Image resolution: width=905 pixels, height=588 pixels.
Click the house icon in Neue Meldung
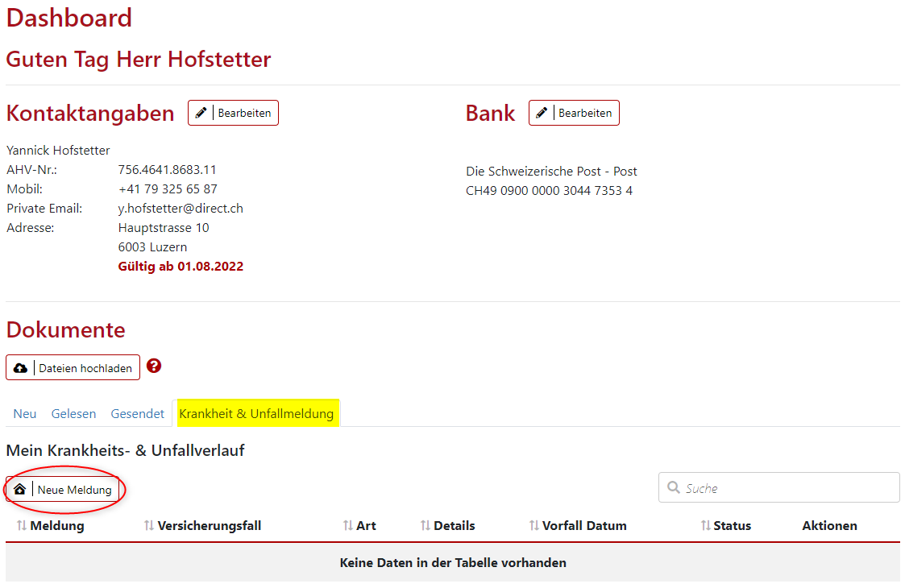[x=20, y=490]
